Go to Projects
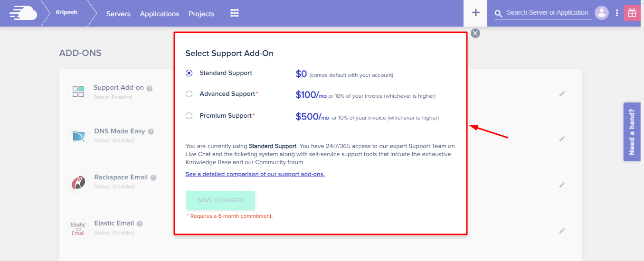 [x=201, y=14]
